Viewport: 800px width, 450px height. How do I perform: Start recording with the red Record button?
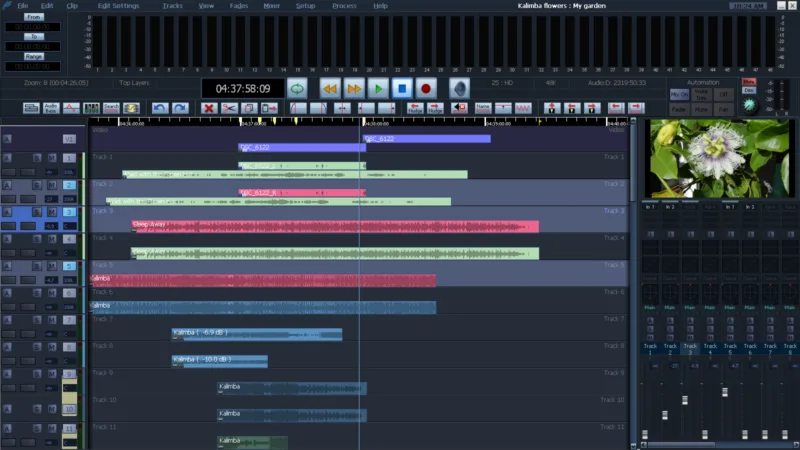click(426, 89)
